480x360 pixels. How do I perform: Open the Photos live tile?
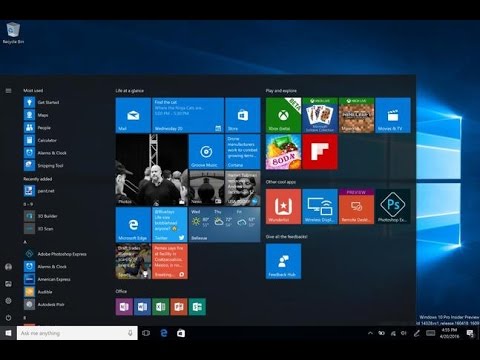[x=151, y=170]
